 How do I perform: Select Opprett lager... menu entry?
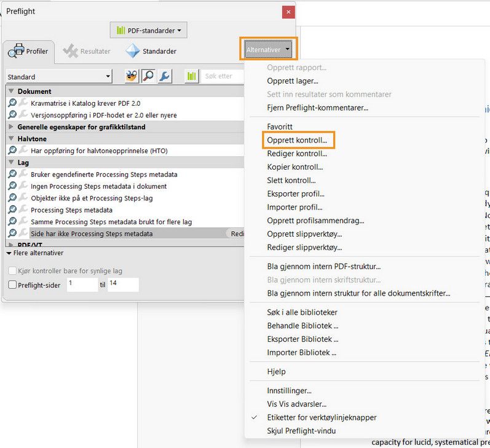[x=293, y=81]
